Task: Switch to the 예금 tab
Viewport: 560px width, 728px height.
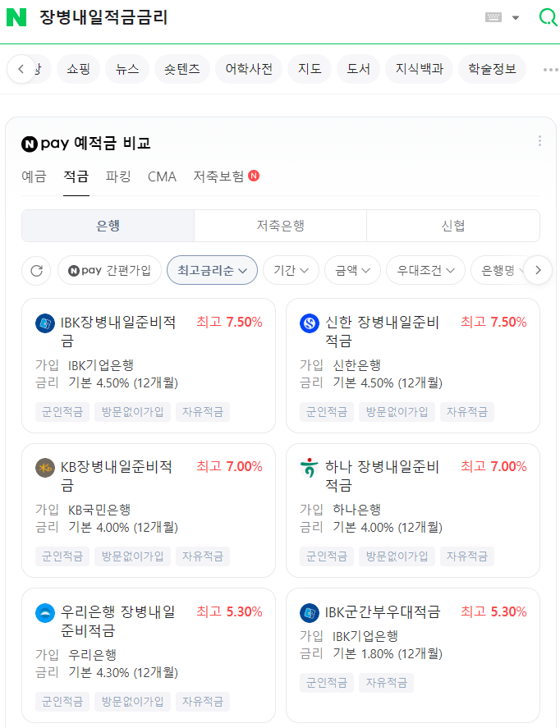Action: click(x=34, y=176)
